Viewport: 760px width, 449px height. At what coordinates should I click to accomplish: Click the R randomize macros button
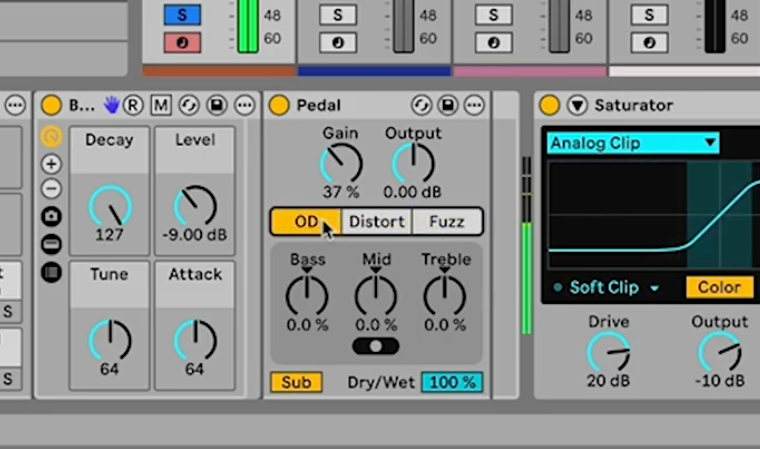pyautogui.click(x=133, y=105)
